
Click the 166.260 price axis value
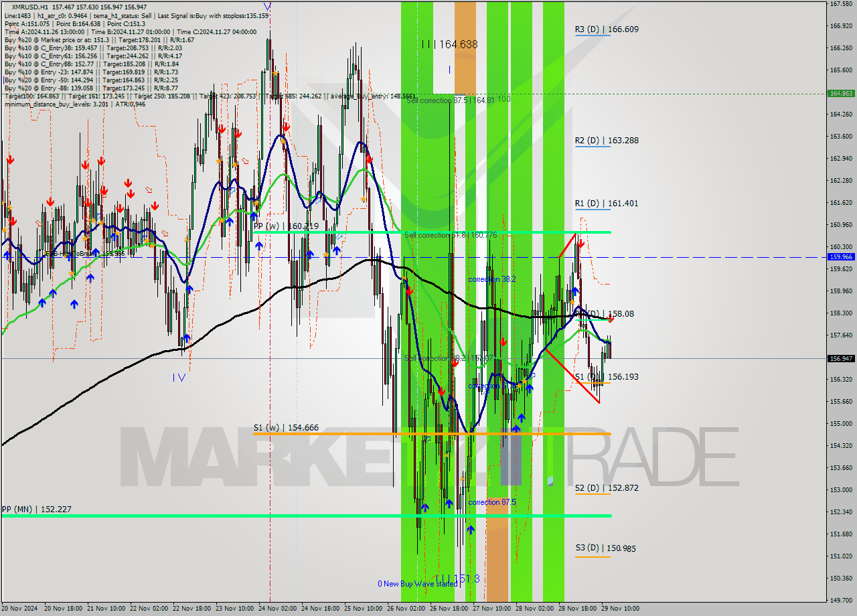coord(840,48)
